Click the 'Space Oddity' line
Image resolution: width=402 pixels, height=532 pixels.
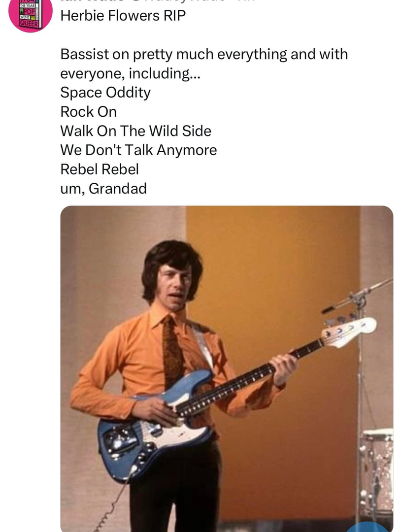pyautogui.click(x=105, y=93)
